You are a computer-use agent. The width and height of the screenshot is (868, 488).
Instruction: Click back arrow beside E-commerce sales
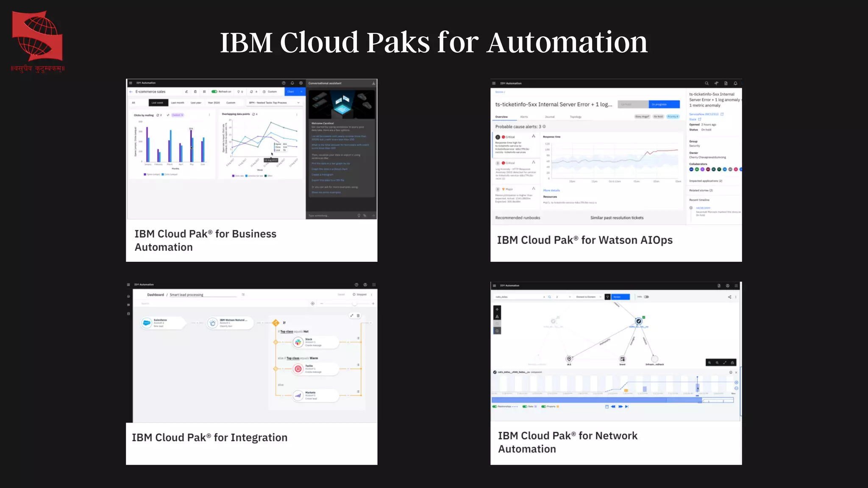(x=131, y=91)
